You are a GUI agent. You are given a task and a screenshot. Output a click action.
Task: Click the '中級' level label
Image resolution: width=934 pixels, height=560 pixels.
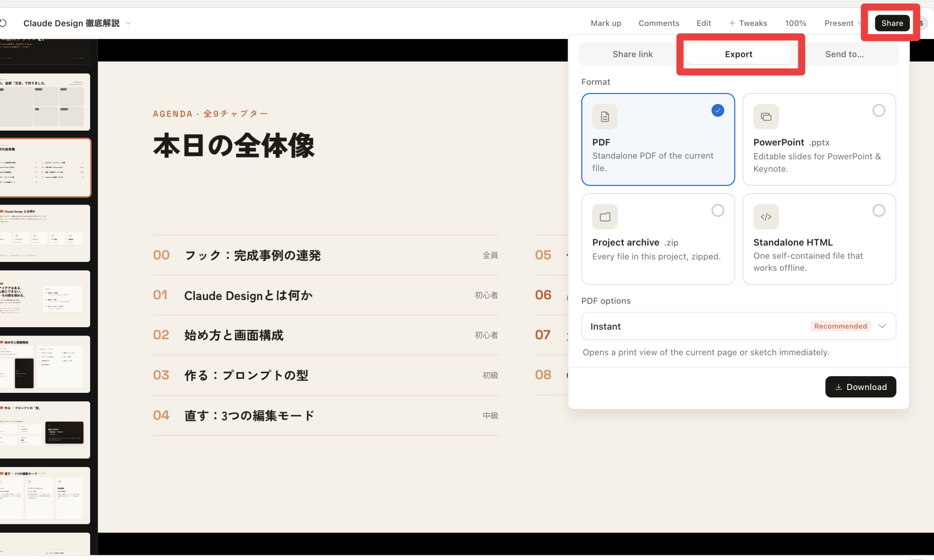pos(490,416)
